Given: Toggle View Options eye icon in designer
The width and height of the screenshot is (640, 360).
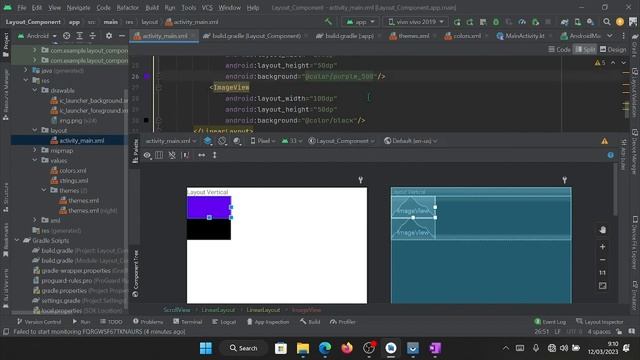Looking at the screenshot, I should click(x=147, y=155).
